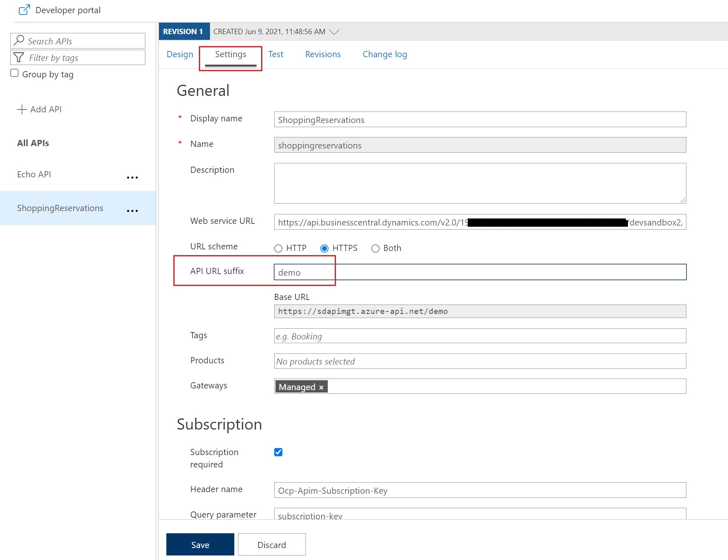
Task: Click the Filter by tags funnel icon
Action: (19, 58)
